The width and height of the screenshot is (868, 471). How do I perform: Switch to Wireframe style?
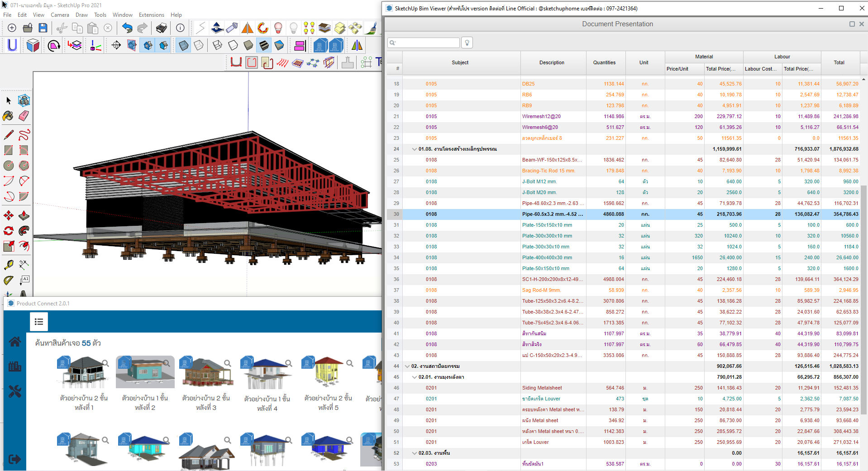(x=218, y=45)
